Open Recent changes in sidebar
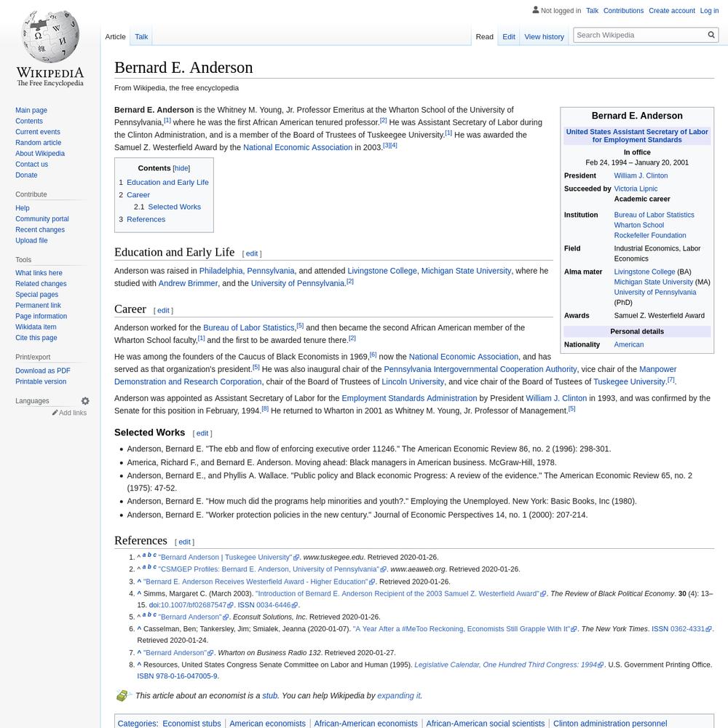 [40, 230]
